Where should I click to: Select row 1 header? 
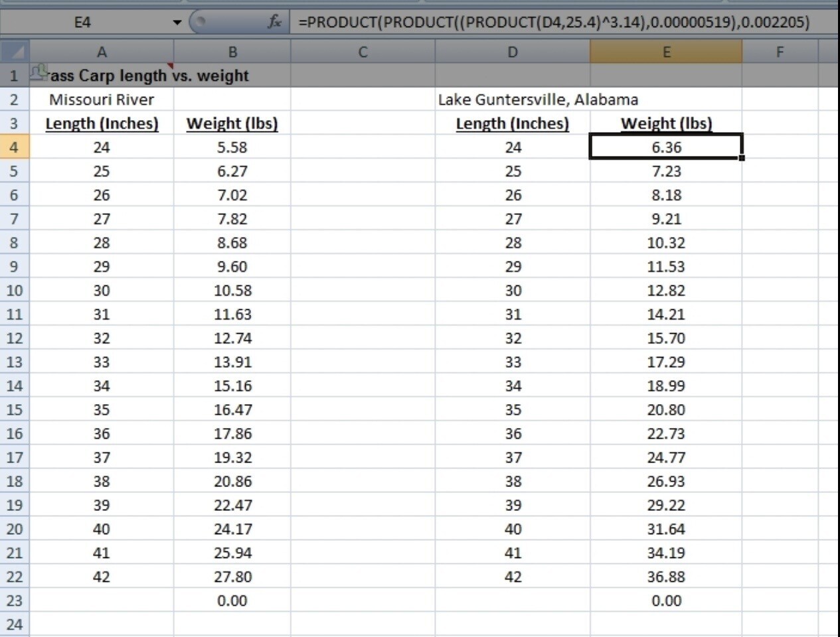pyautogui.click(x=15, y=76)
